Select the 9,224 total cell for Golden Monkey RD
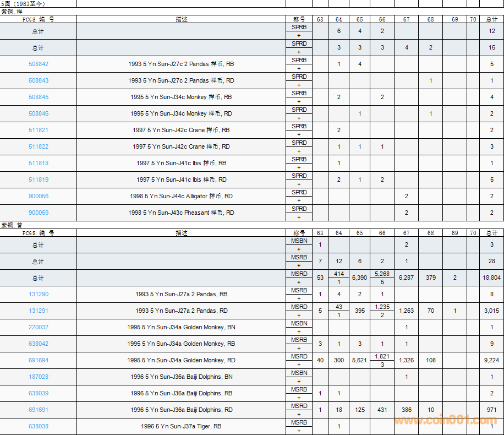This screenshot has width=504, height=435. (x=491, y=361)
